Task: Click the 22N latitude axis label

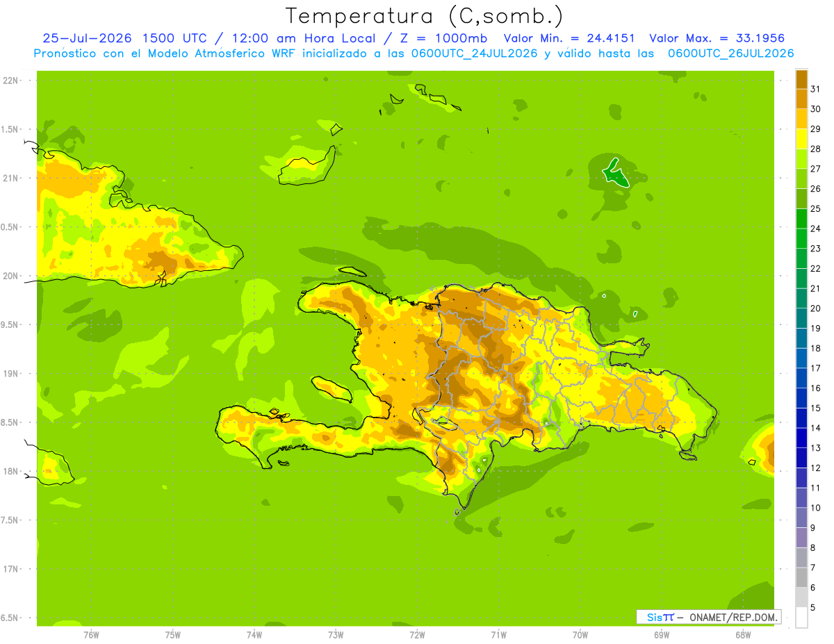Action: click(11, 81)
